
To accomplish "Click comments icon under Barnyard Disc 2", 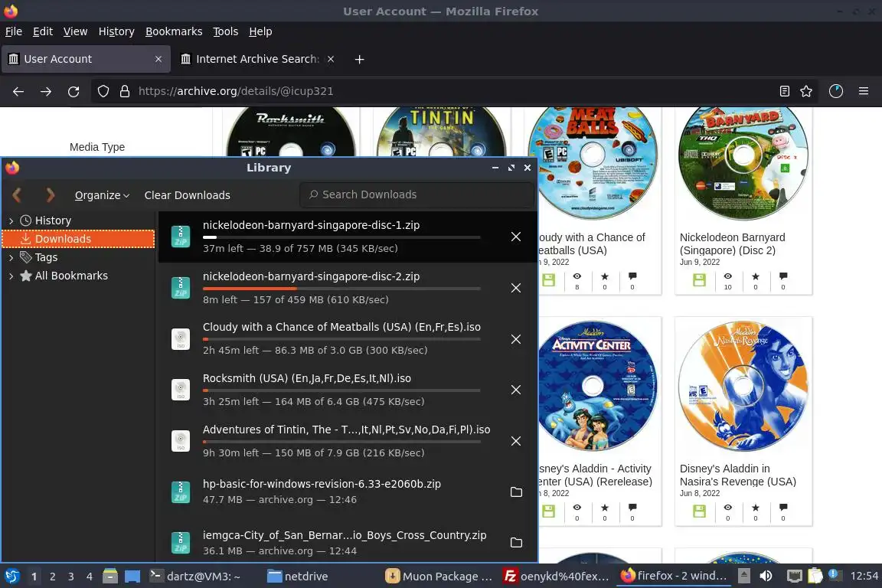I will (x=783, y=276).
